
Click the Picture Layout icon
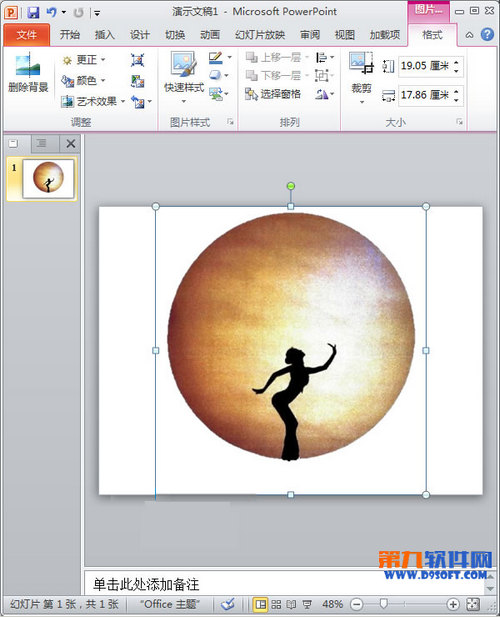[216, 94]
